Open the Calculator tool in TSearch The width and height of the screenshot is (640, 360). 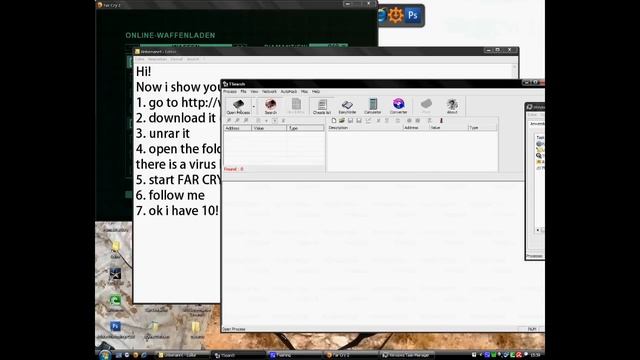coord(372,106)
